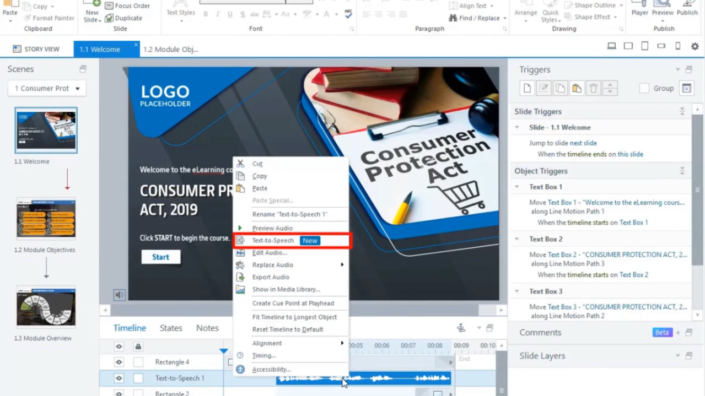
Task: Switch to tablet landscape view icon
Action: [x=628, y=46]
